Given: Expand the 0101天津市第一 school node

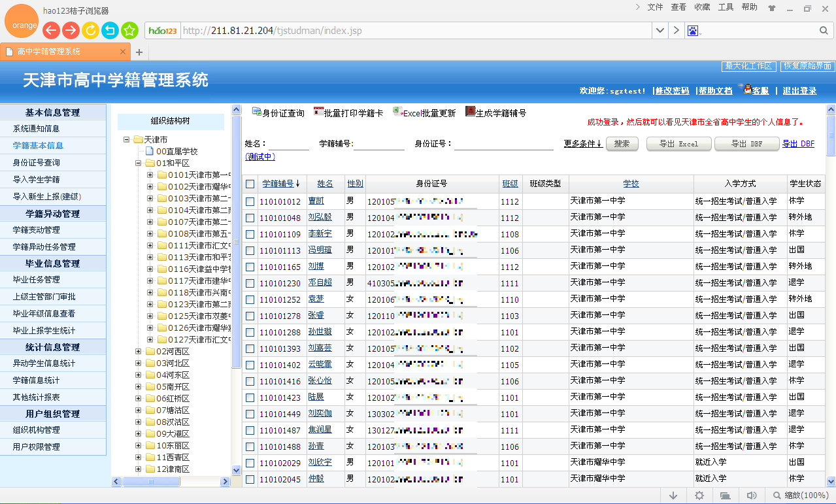Looking at the screenshot, I should coord(150,175).
